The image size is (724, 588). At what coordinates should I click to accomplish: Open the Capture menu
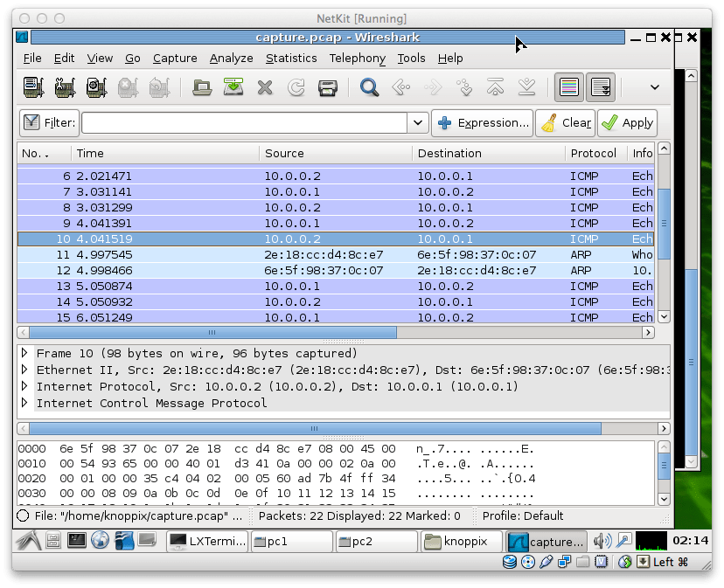pos(175,59)
